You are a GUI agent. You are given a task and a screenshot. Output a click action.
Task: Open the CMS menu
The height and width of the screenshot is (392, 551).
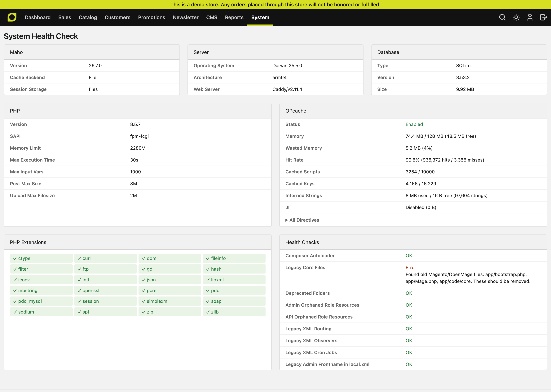pos(212,17)
